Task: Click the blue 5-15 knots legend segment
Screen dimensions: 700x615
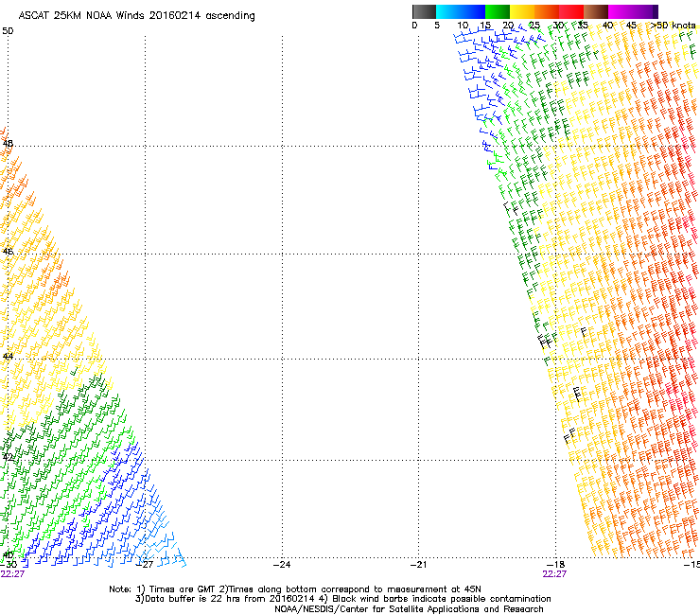Action: [x=461, y=11]
